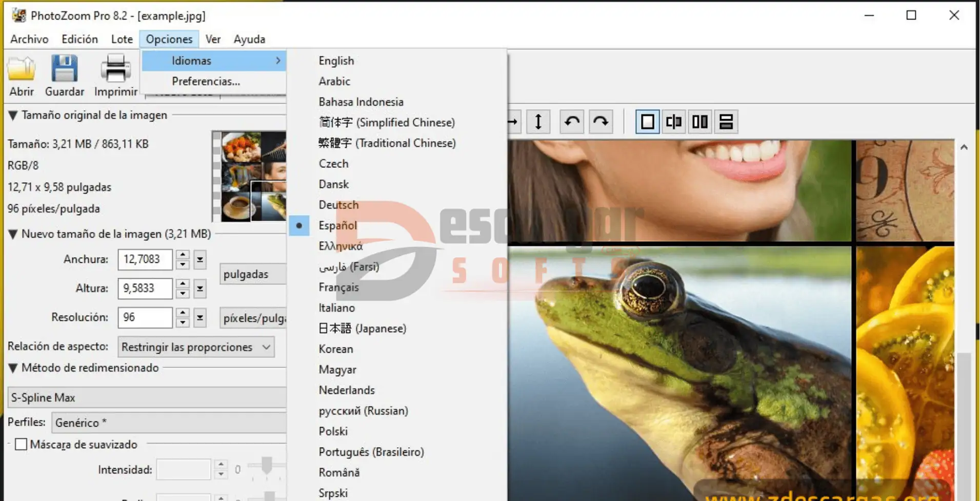This screenshot has width=980, height=501.
Task: Open the Relación de aspecto dropdown
Action: point(196,347)
